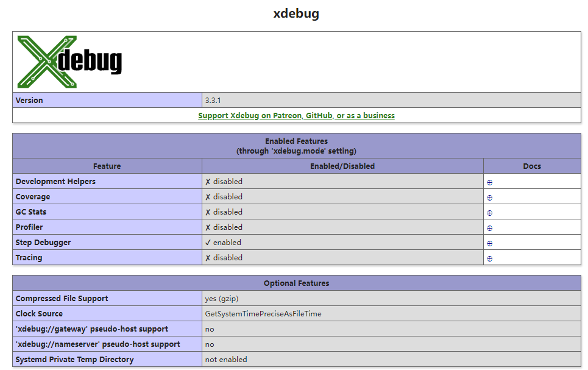The height and width of the screenshot is (370, 588).
Task: Click the disabled status of Coverage
Action: tap(224, 197)
